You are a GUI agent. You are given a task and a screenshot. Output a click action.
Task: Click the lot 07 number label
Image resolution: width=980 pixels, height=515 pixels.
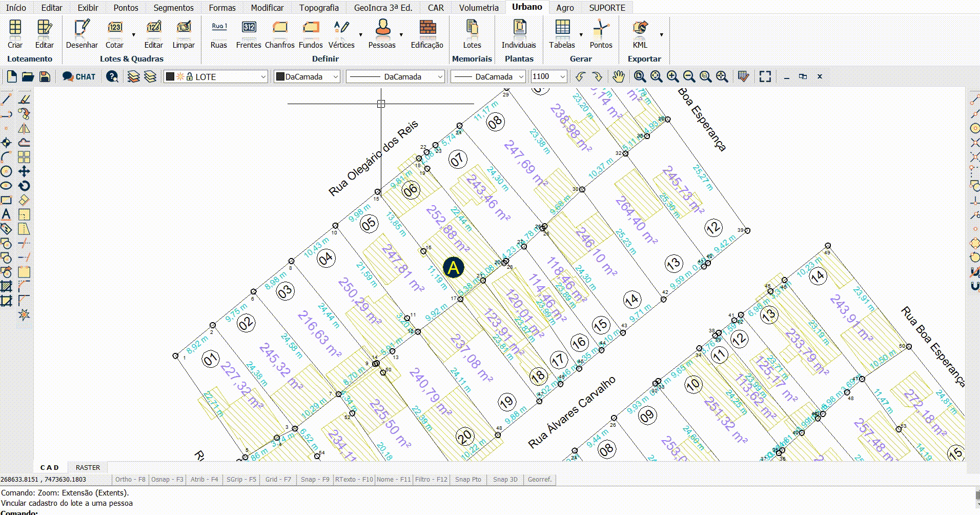click(x=457, y=160)
